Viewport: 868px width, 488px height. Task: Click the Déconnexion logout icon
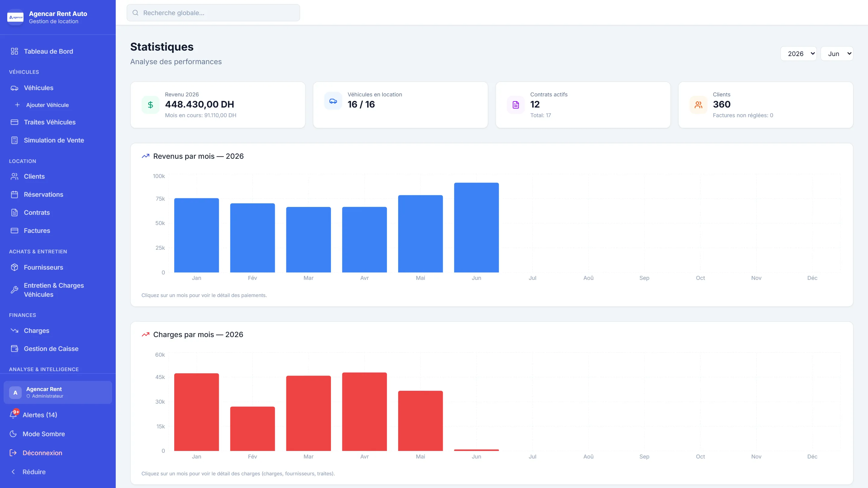click(13, 453)
